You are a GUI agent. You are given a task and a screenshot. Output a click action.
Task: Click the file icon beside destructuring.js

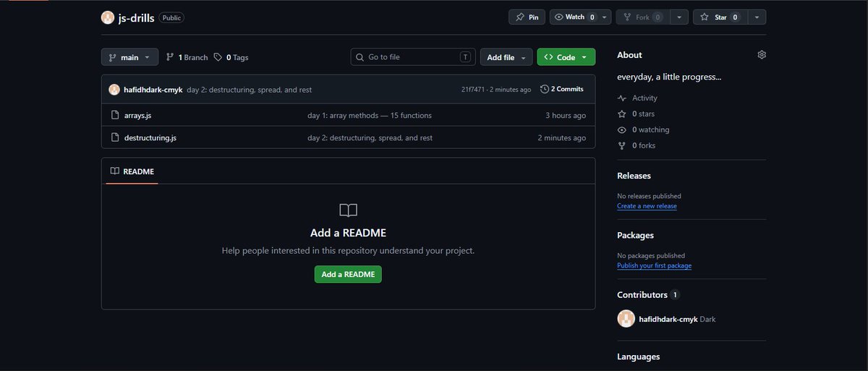(114, 137)
